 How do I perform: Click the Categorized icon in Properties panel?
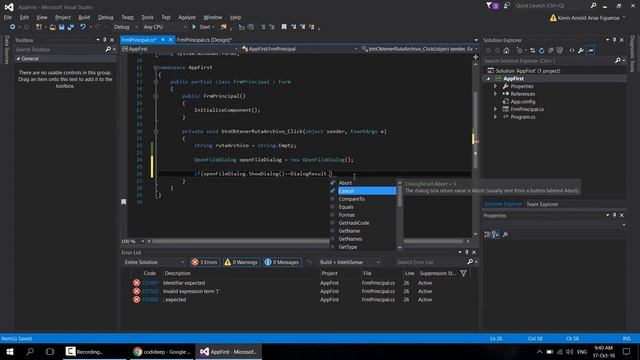tap(487, 234)
